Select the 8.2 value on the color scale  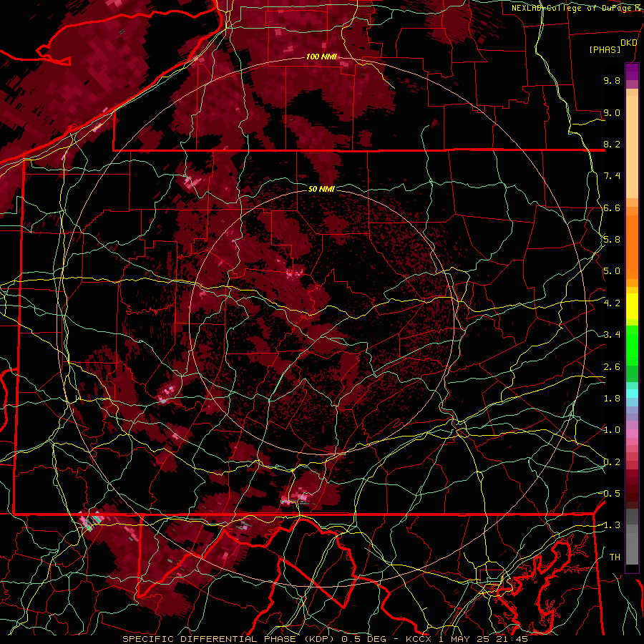(x=612, y=144)
